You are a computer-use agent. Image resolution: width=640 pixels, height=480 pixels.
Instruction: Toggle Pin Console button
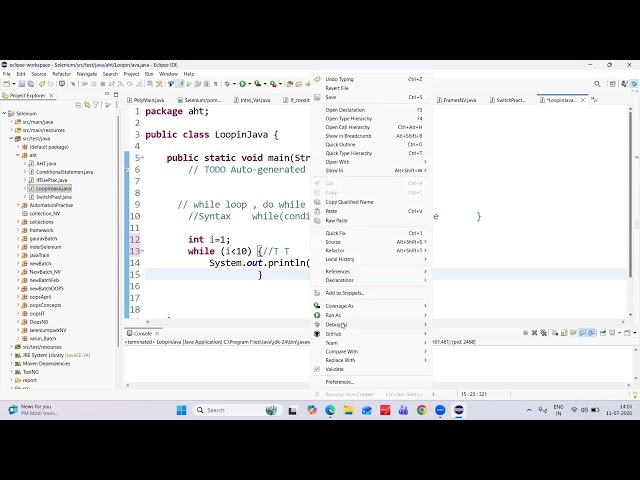(x=602, y=333)
